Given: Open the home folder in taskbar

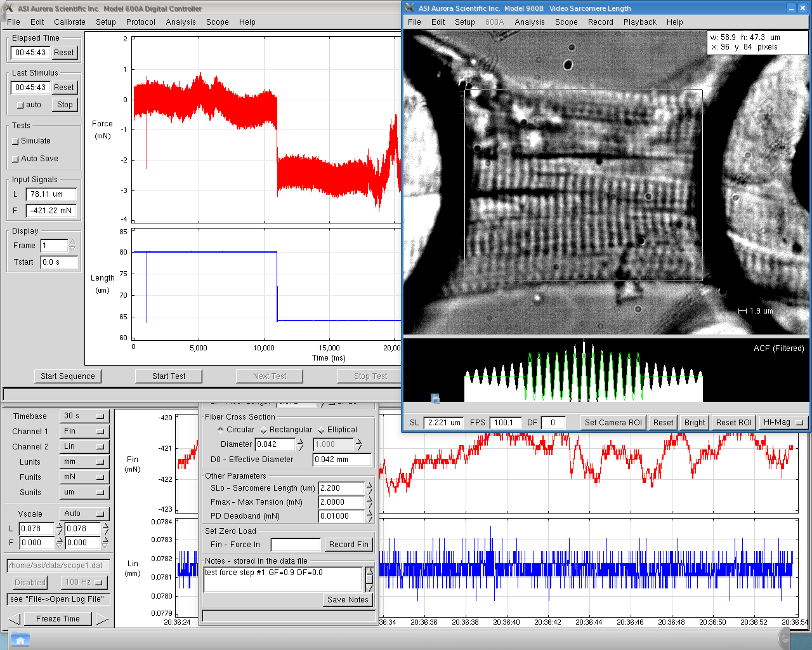Looking at the screenshot, I should point(20,640).
